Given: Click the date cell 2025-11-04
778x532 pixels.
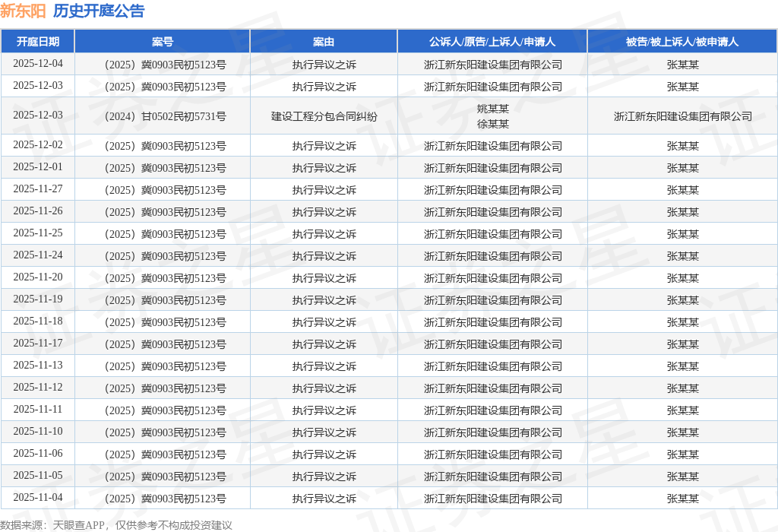Looking at the screenshot, I should [x=38, y=497].
